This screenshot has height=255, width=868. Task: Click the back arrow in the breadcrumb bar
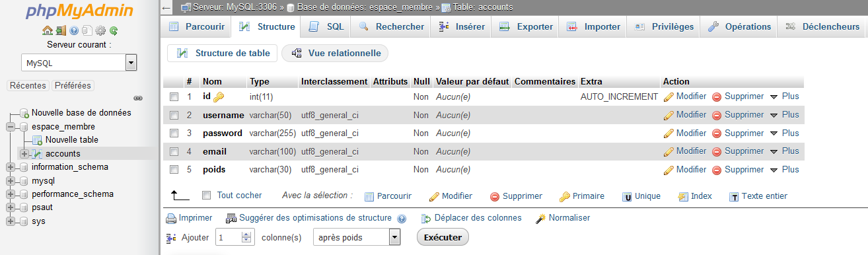[167, 7]
